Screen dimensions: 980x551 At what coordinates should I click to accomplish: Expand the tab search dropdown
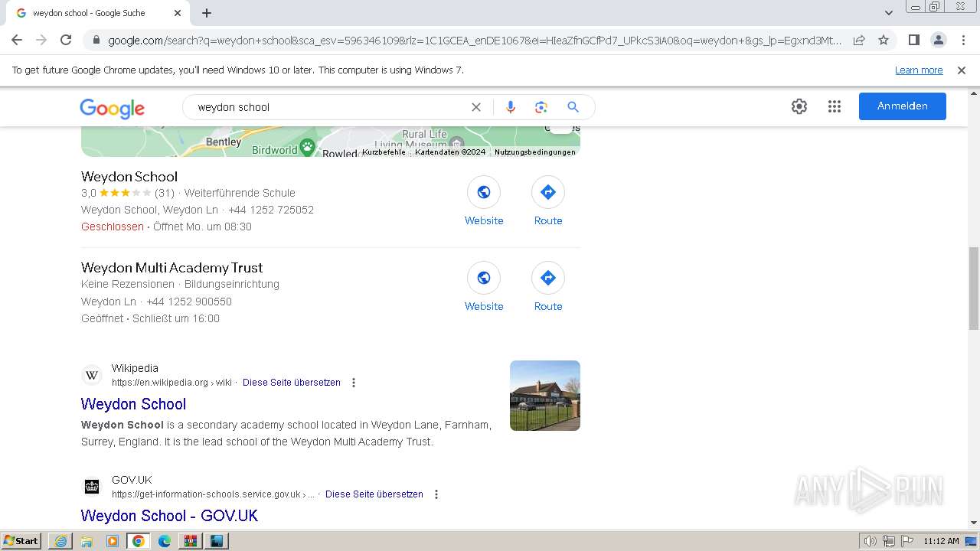(888, 13)
